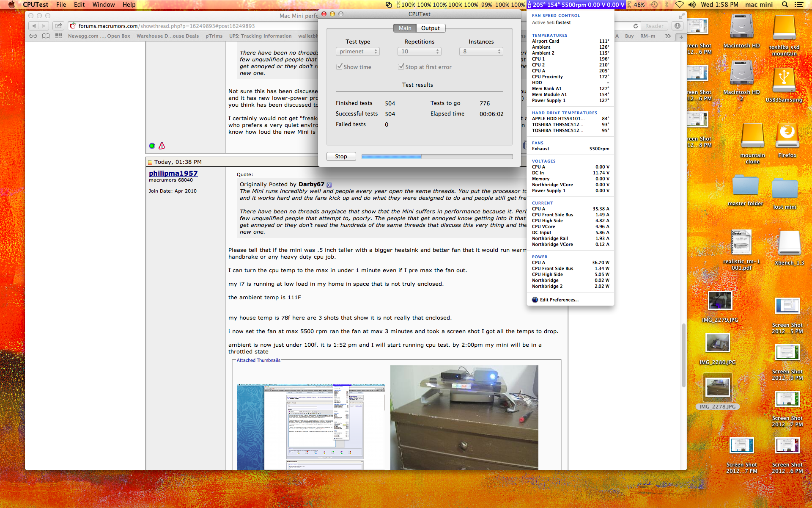Open the Window menu
The height and width of the screenshot is (508, 812).
point(103,5)
